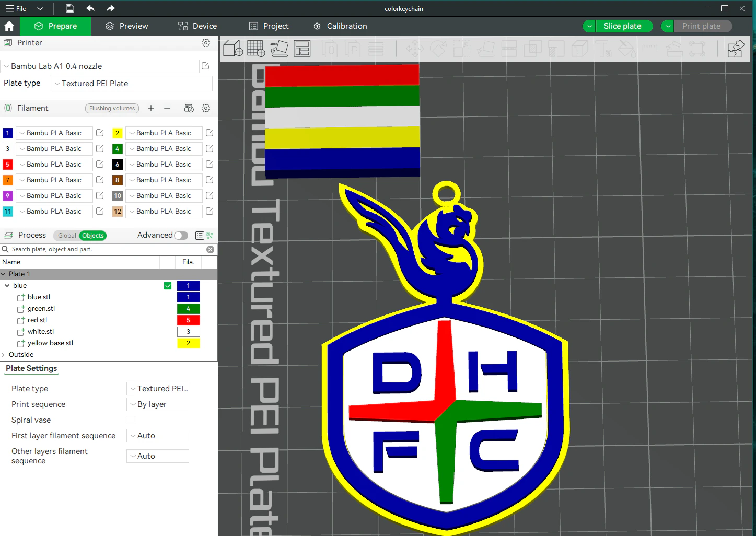Image resolution: width=756 pixels, height=536 pixels.
Task: Open the Assembly view puzzle icon
Action: 736,49
